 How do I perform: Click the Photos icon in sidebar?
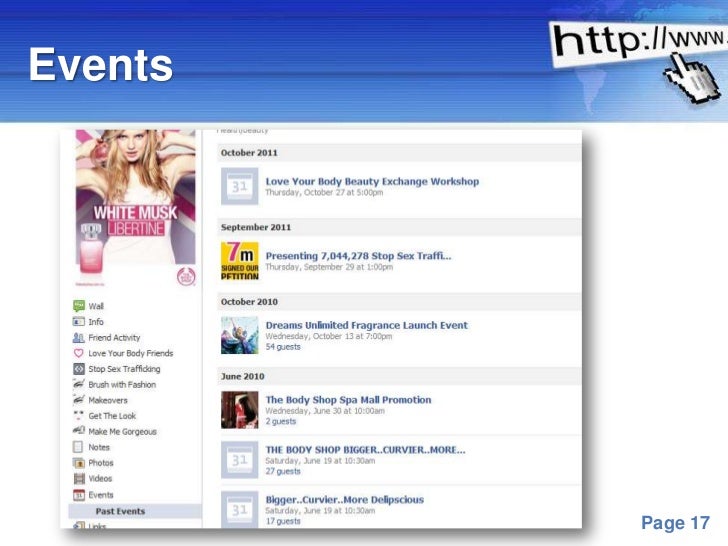79,463
